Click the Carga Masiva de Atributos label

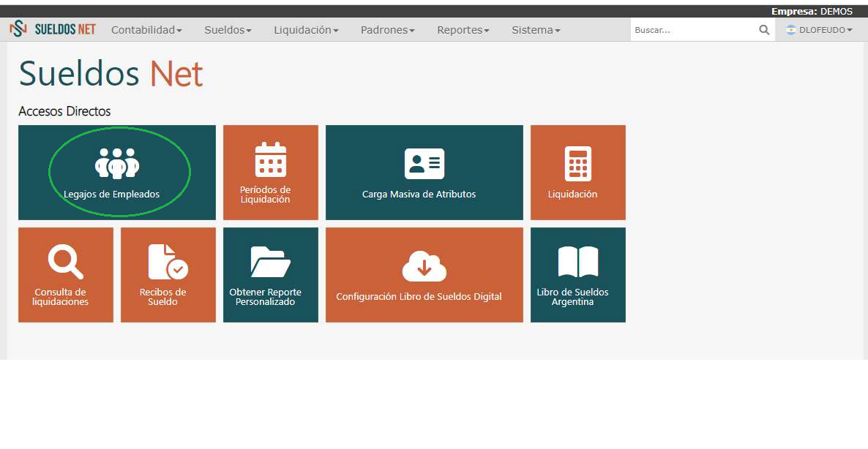(419, 194)
